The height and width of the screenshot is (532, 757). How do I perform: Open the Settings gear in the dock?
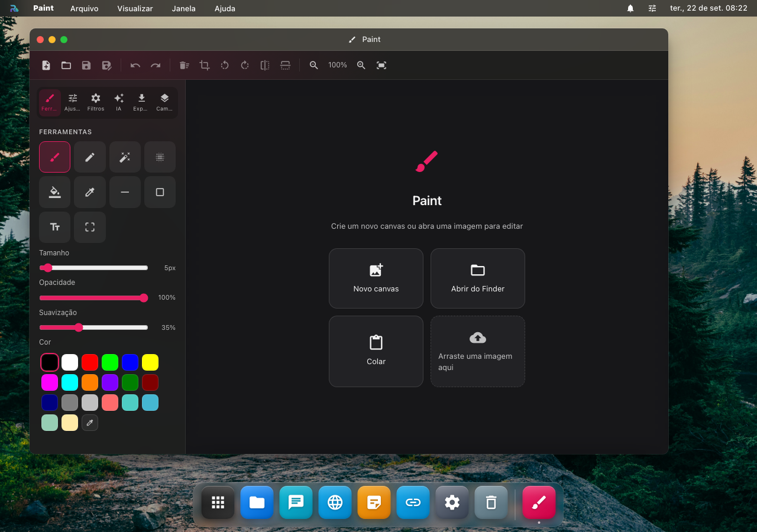coord(452,502)
